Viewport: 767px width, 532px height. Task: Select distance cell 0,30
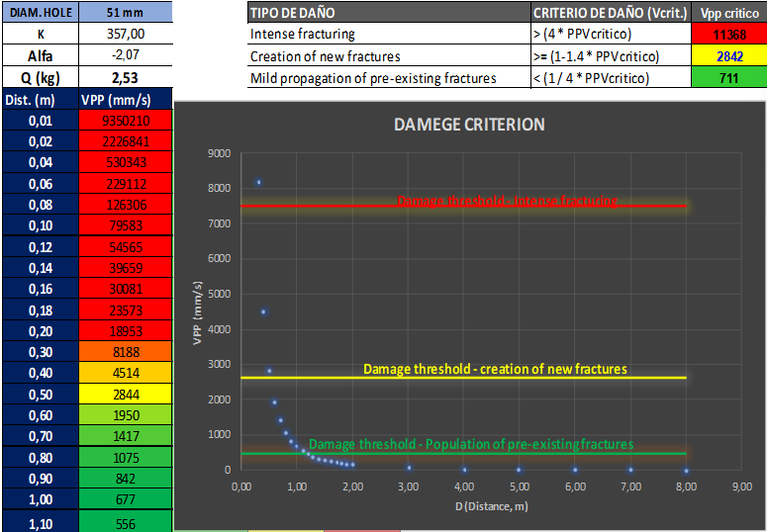(x=41, y=352)
